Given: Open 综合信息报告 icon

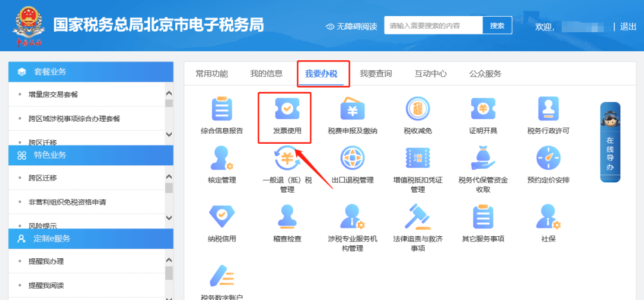Looking at the screenshot, I should (x=222, y=109).
